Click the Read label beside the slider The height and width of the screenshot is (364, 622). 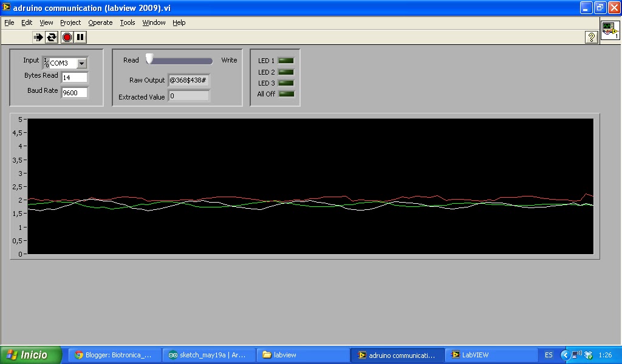[x=131, y=60]
